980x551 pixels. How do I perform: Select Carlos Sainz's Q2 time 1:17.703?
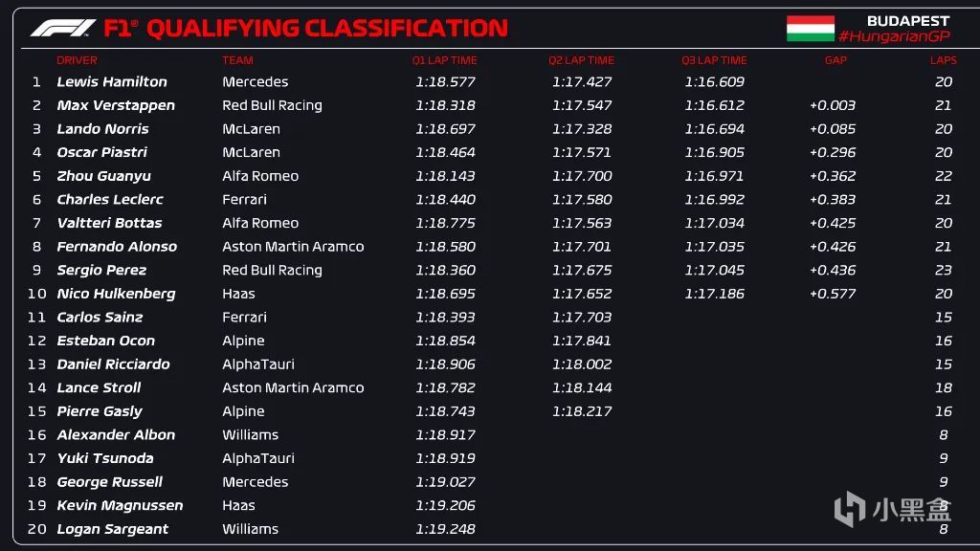click(x=581, y=318)
